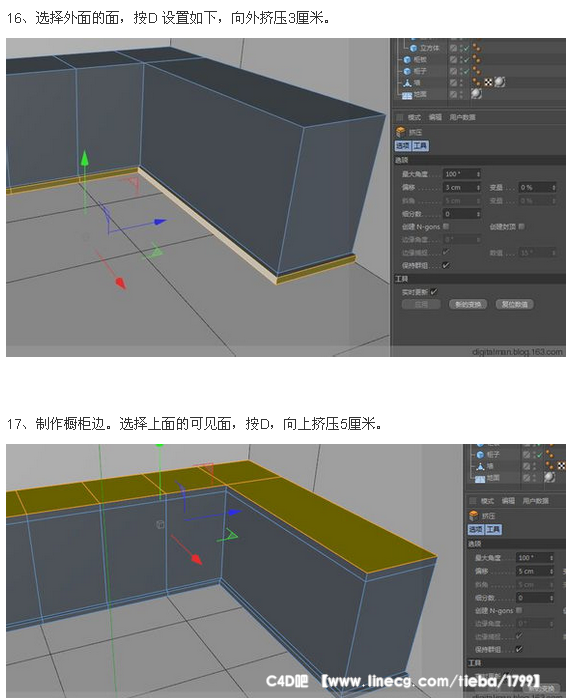The width and height of the screenshot is (566, 698).
Task: Click the grid icon left of upper 模式 menu
Action: coord(399,117)
